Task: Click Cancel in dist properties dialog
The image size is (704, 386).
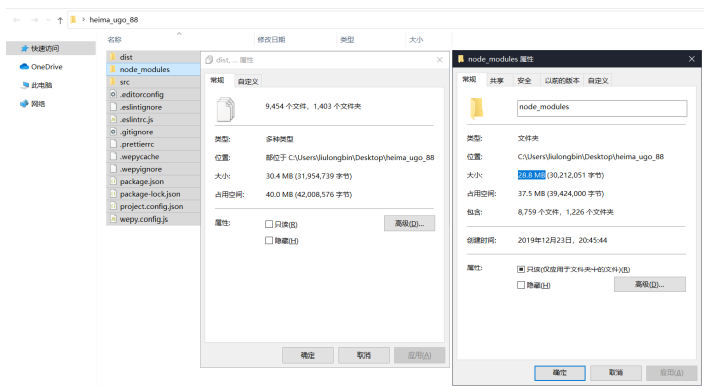Action: [364, 355]
